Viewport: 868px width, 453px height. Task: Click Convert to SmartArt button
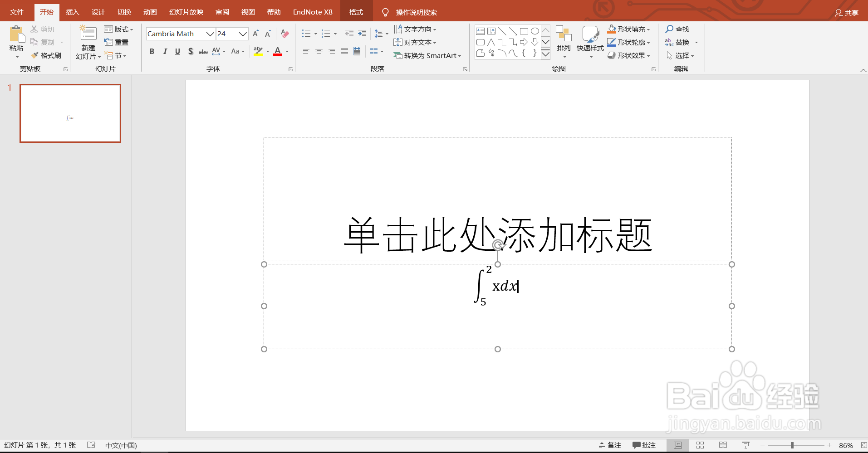pyautogui.click(x=427, y=55)
